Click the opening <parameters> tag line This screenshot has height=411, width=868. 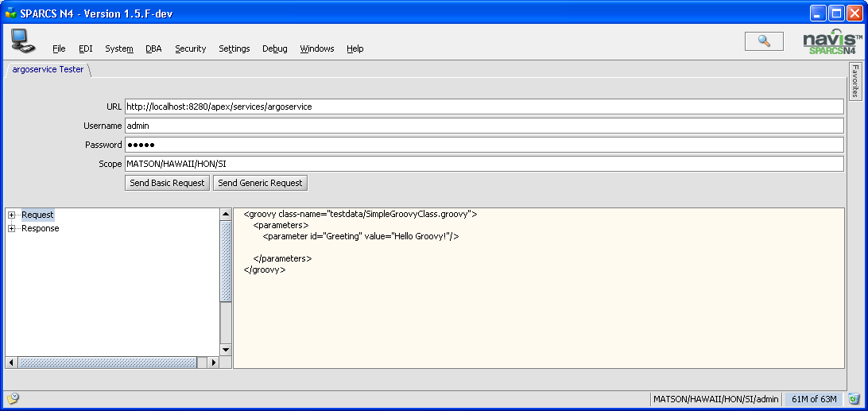pyautogui.click(x=281, y=226)
